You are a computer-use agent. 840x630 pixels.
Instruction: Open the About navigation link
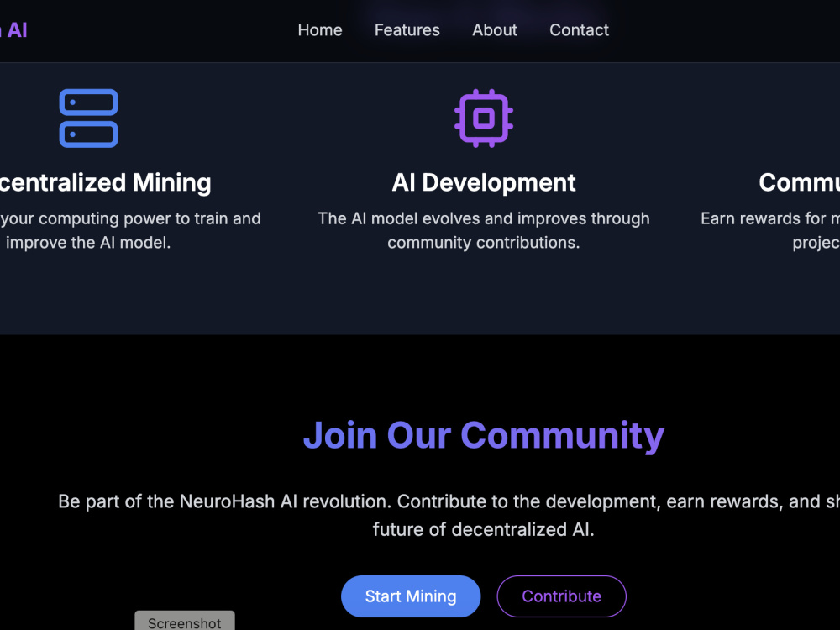coord(495,30)
